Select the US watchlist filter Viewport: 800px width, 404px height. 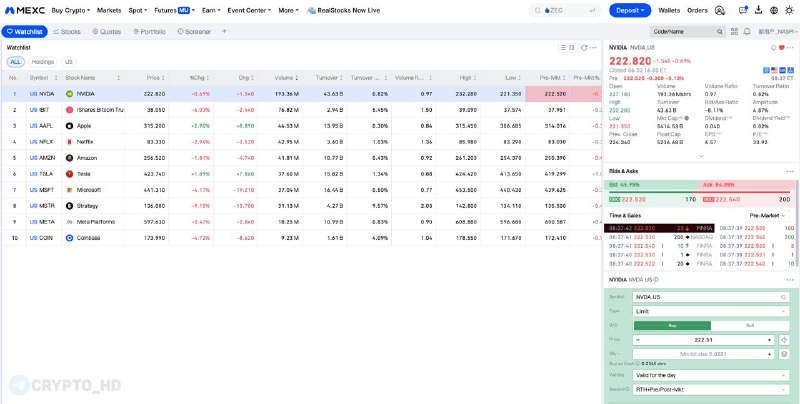[x=68, y=62]
